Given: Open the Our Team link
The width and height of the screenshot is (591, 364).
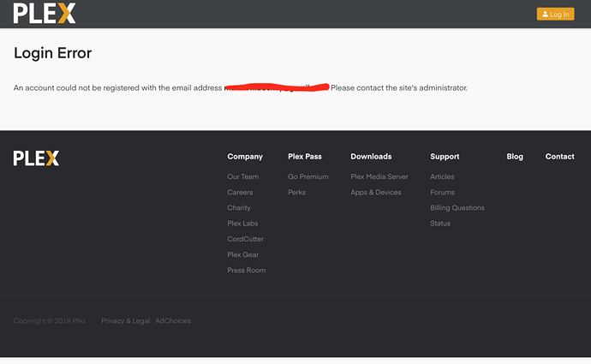Looking at the screenshot, I should coord(242,176).
